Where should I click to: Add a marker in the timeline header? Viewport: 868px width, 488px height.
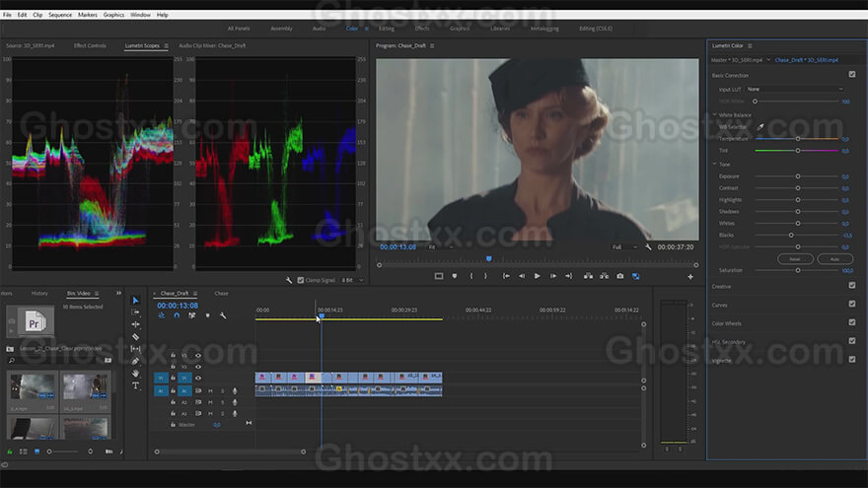[x=207, y=315]
